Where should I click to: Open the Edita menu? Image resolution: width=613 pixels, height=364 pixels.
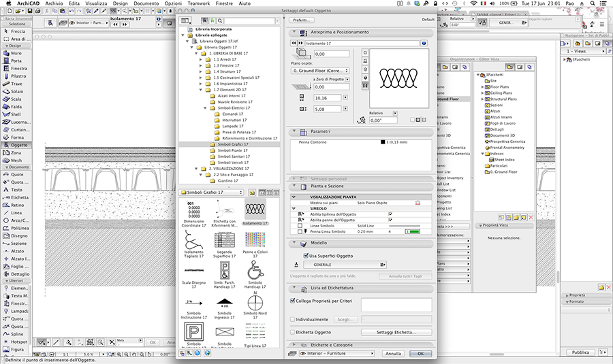pyautogui.click(x=74, y=3)
